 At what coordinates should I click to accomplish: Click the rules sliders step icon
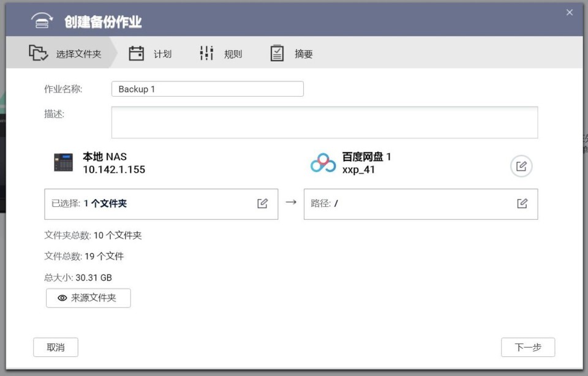click(206, 53)
